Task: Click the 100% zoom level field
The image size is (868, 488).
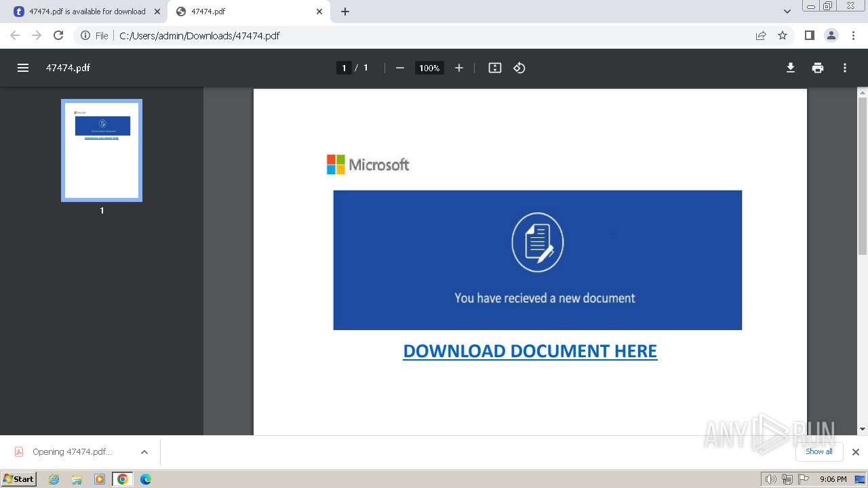Action: click(429, 68)
